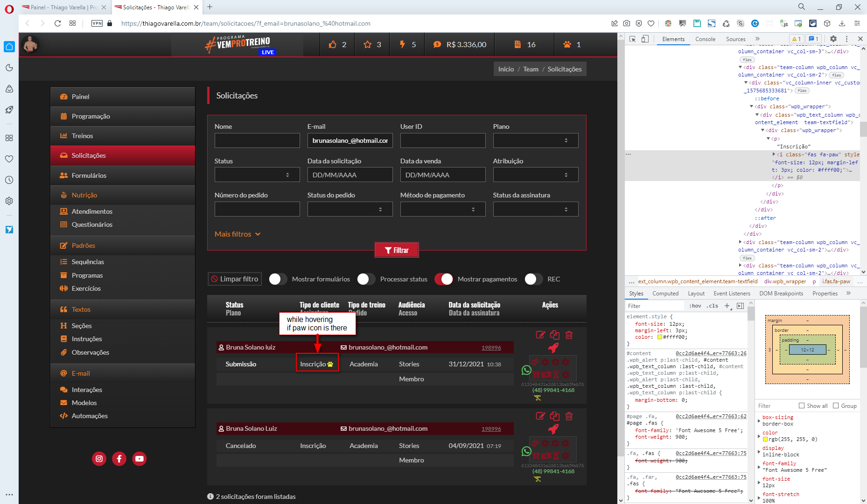The width and height of the screenshot is (867, 504).
Task: Open the Status da assinatura dropdown
Action: tap(536, 209)
